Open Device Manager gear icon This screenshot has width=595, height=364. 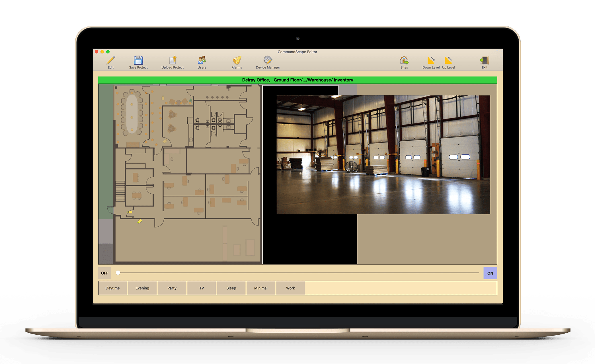coord(268,60)
